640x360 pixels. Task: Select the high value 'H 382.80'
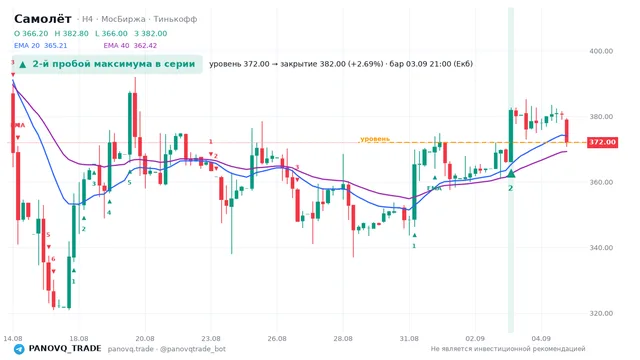tap(71, 33)
